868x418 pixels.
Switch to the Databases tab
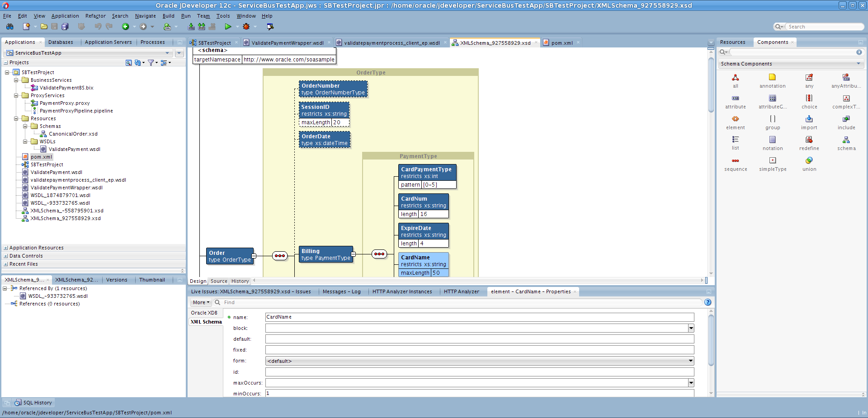point(61,42)
